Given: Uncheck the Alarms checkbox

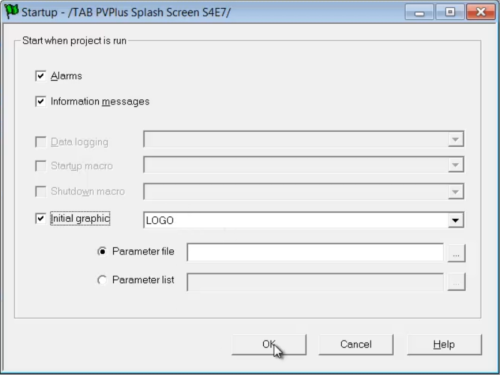Looking at the screenshot, I should [40, 76].
